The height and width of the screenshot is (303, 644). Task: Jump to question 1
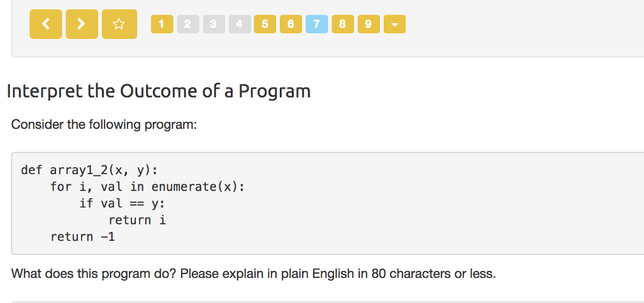coord(162,25)
